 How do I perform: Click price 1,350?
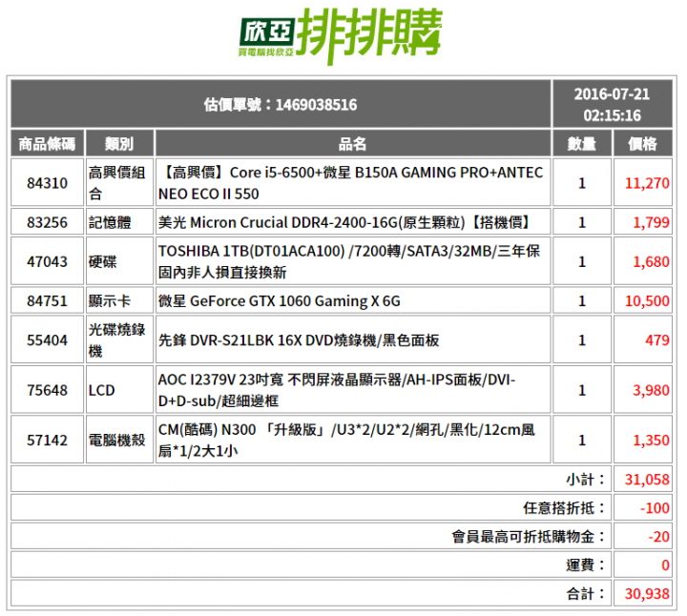[x=651, y=440]
